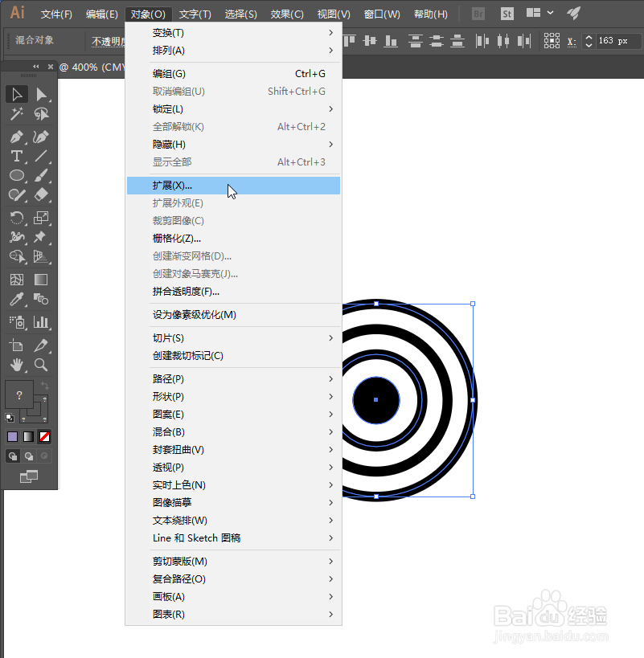
Task: Enable Draw Behind mode
Action: pos(29,456)
